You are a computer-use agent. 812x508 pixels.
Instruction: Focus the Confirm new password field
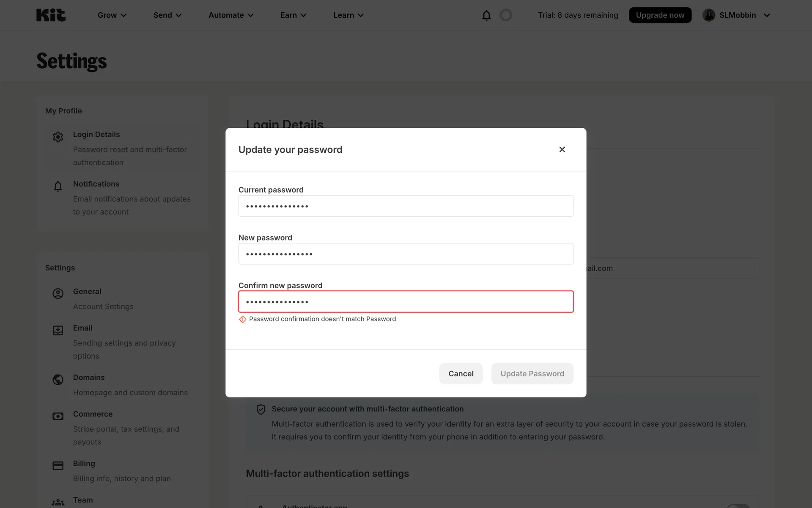[x=406, y=302]
